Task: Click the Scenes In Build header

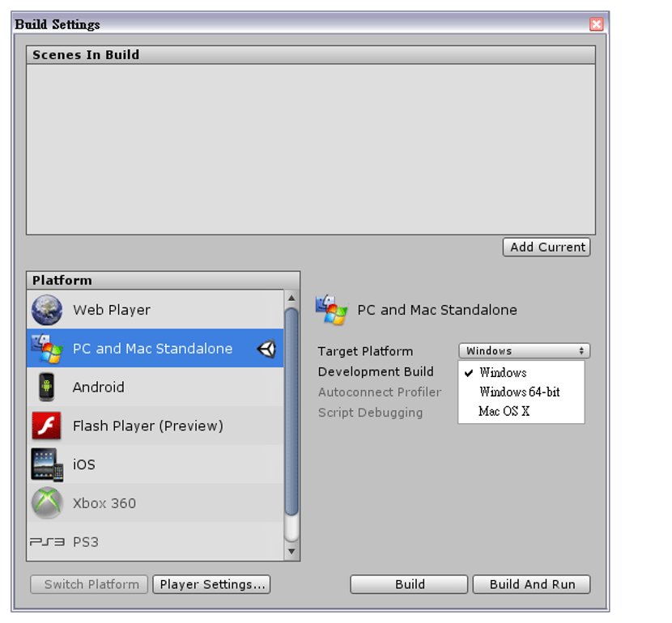Action: point(311,55)
